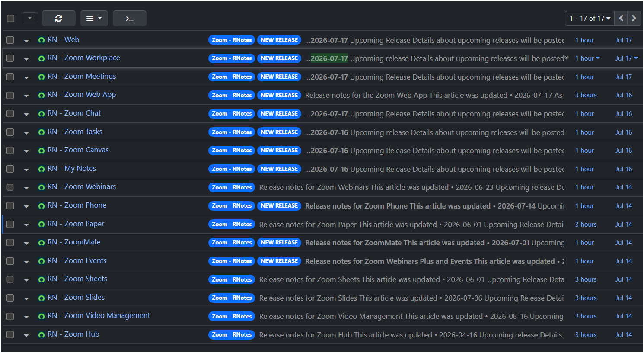
Task: Open the "Jul 17" dropdown in Zoom Workplace row
Action: tap(627, 58)
